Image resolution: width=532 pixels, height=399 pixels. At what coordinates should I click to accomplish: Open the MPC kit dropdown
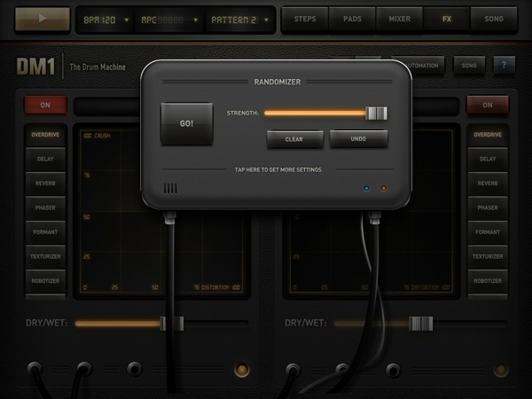(169, 20)
